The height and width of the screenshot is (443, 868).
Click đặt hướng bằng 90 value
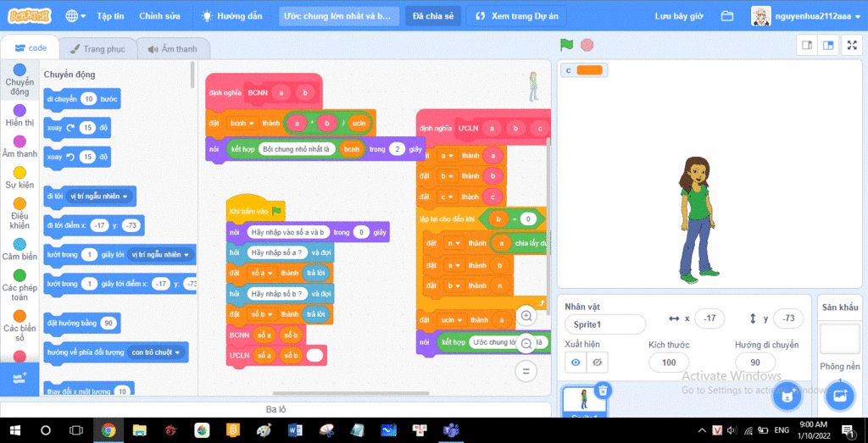[108, 323]
